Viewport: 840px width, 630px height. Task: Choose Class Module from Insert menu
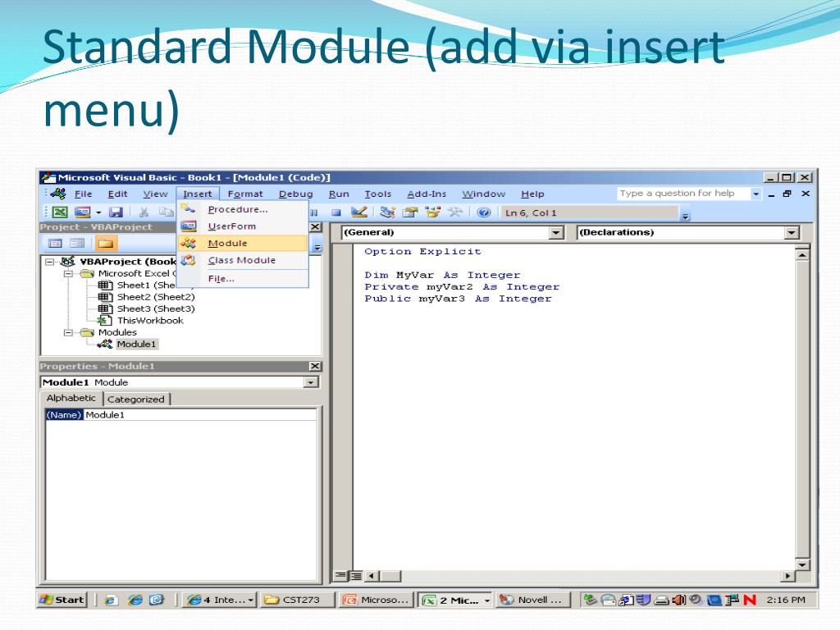click(243, 260)
